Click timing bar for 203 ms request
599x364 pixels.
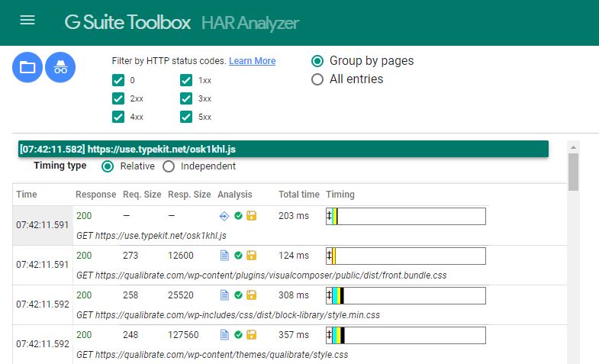(x=406, y=216)
